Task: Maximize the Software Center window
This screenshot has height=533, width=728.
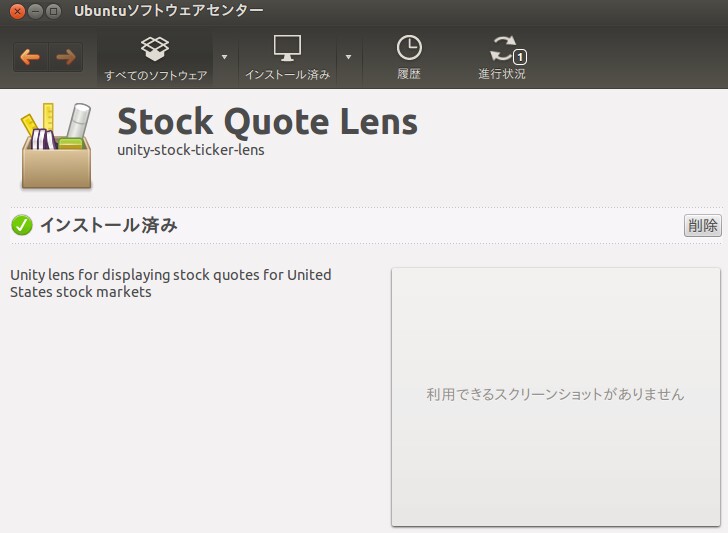Action: pyautogui.click(x=54, y=11)
